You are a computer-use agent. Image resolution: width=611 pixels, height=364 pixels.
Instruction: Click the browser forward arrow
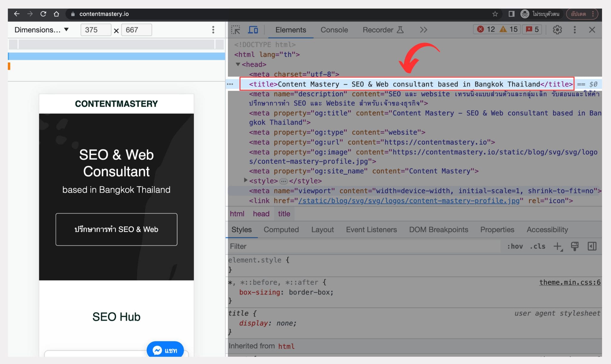[x=30, y=14]
